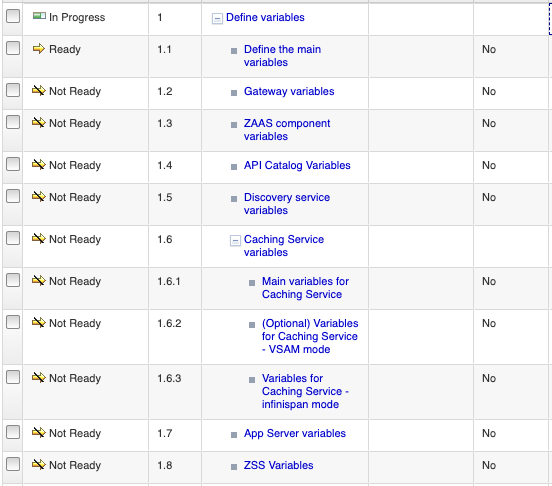
Task: Click the Not Ready icon for step 1.6.2
Action: tap(39, 322)
